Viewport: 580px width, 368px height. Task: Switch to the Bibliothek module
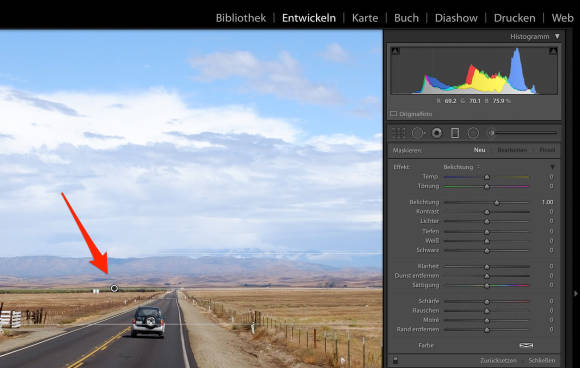pos(241,18)
